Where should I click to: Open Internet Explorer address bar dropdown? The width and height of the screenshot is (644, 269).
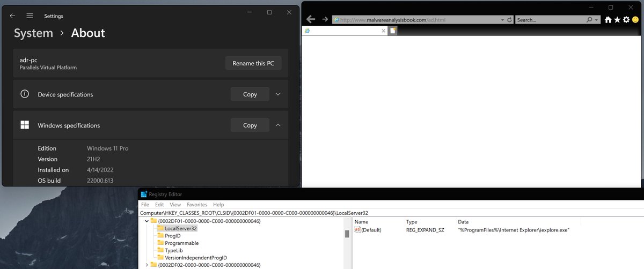coord(502,20)
